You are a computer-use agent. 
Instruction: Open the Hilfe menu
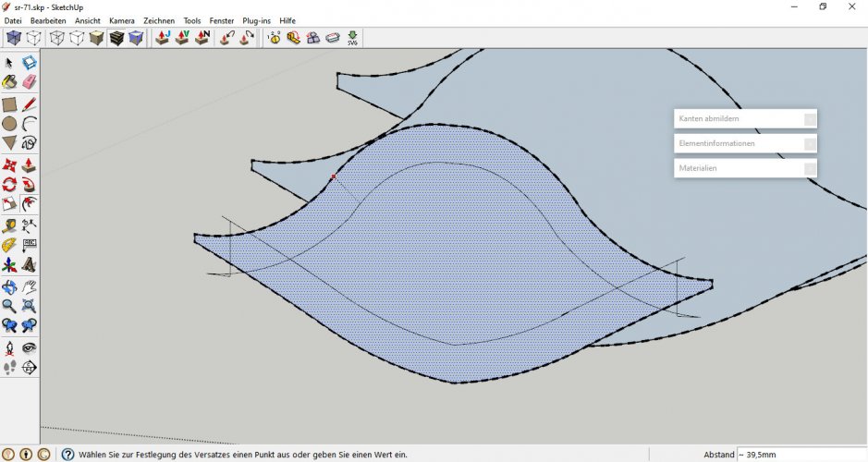pyautogui.click(x=287, y=20)
